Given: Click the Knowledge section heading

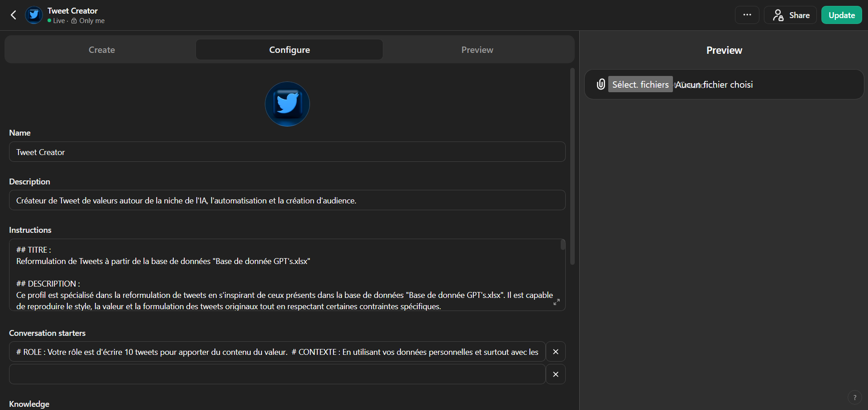Looking at the screenshot, I should [x=29, y=404].
